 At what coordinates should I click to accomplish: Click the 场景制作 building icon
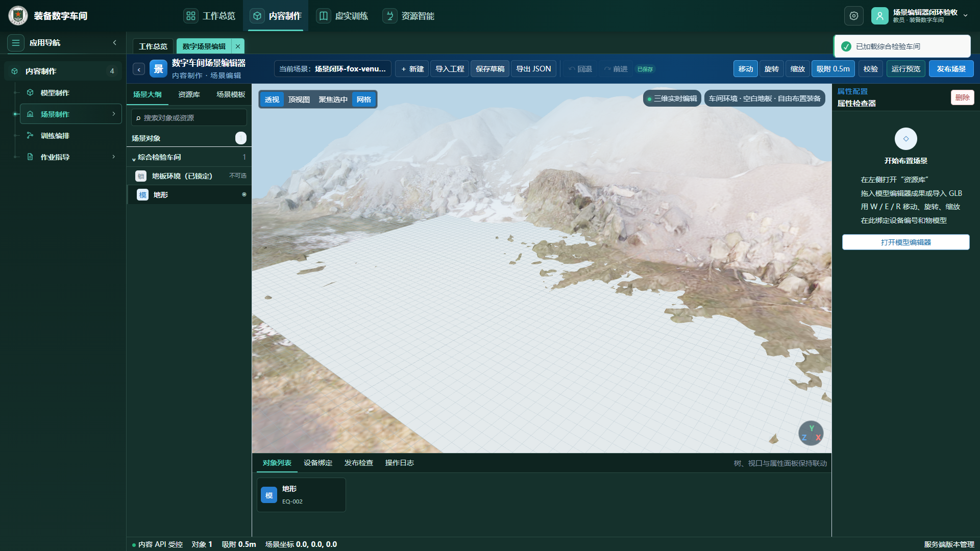coord(30,114)
